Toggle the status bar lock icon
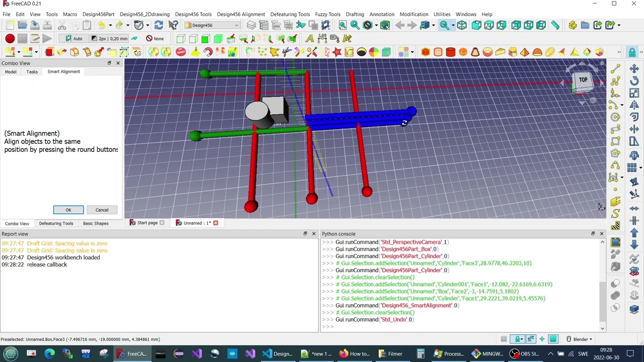Screen dimensions: 644x362 (x=518, y=339)
